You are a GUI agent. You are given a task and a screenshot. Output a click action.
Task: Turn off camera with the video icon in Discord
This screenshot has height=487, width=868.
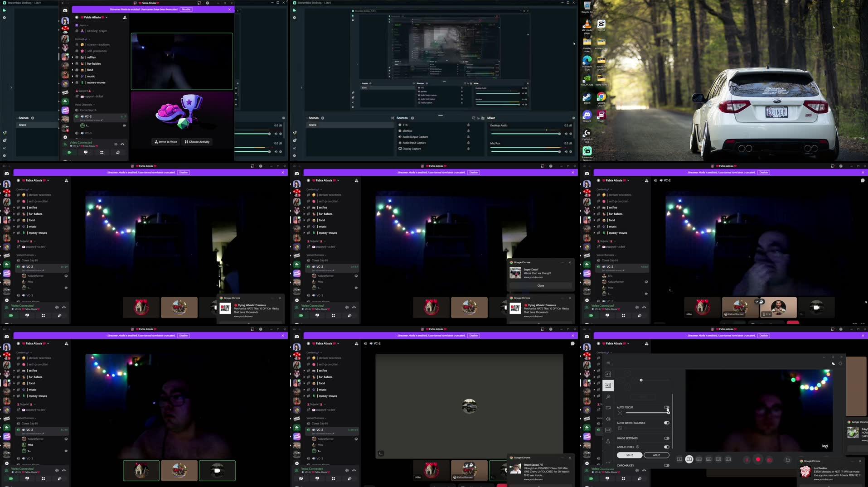(x=11, y=479)
